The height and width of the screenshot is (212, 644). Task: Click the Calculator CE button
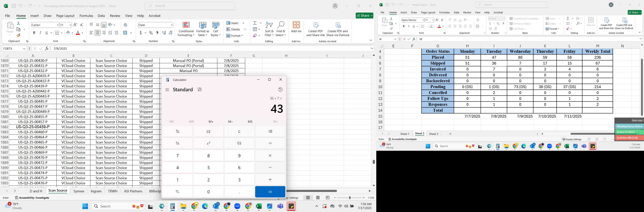pyautogui.click(x=208, y=131)
